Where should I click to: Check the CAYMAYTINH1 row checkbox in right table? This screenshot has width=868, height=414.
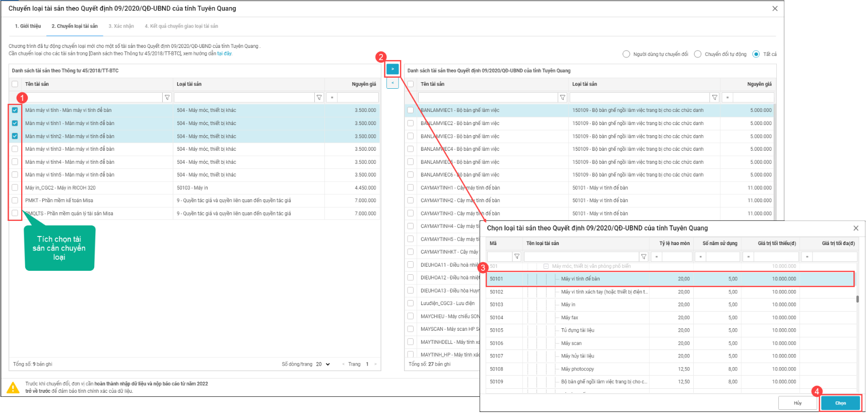pyautogui.click(x=410, y=188)
